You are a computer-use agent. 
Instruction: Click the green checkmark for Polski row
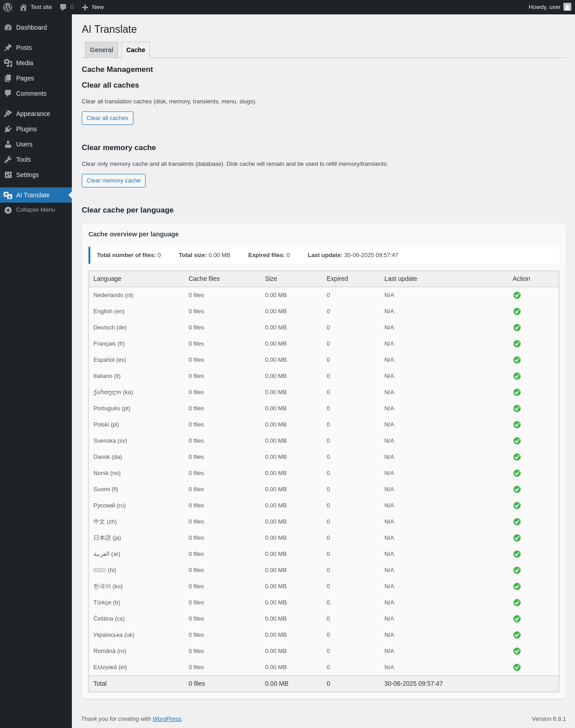pos(517,425)
